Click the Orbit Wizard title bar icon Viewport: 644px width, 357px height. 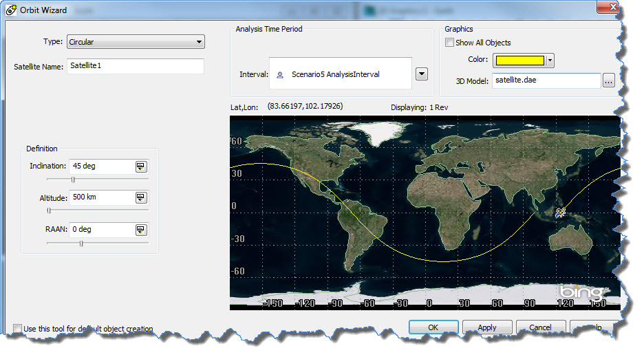coord(12,10)
